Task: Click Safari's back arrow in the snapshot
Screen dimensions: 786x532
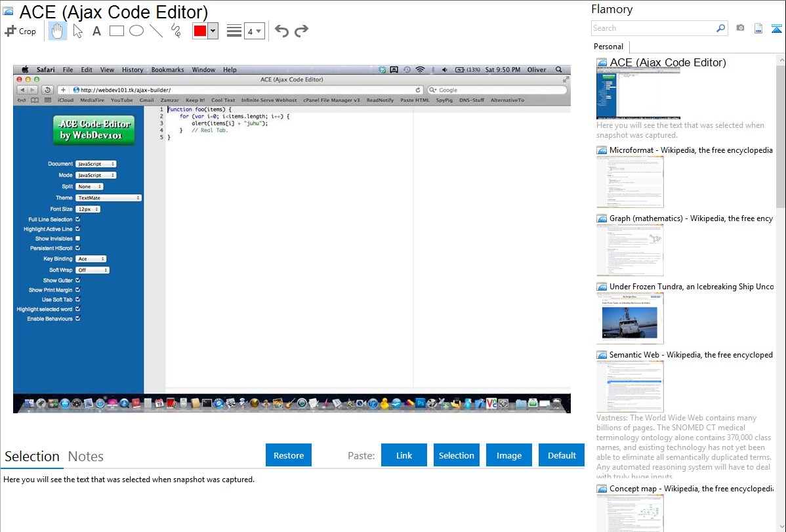Action: (x=22, y=90)
